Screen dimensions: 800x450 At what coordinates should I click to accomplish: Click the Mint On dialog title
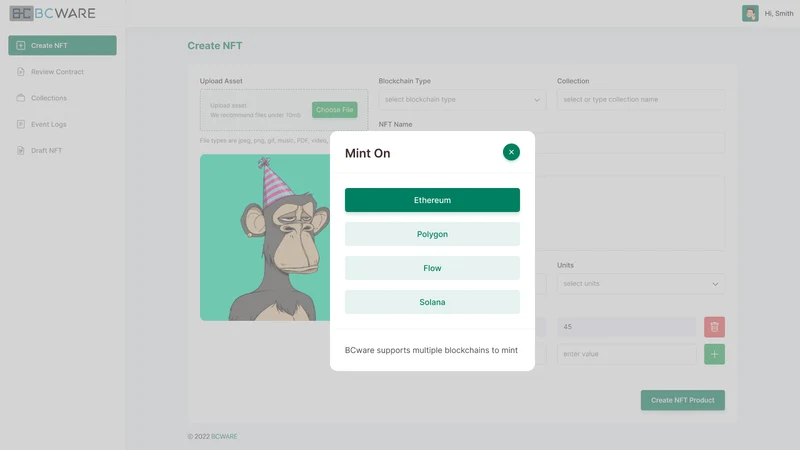point(367,153)
